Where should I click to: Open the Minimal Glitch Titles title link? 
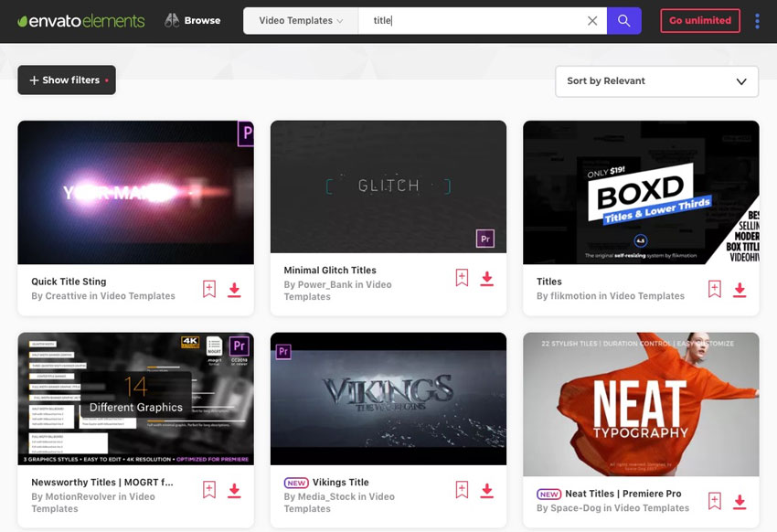[x=330, y=271]
